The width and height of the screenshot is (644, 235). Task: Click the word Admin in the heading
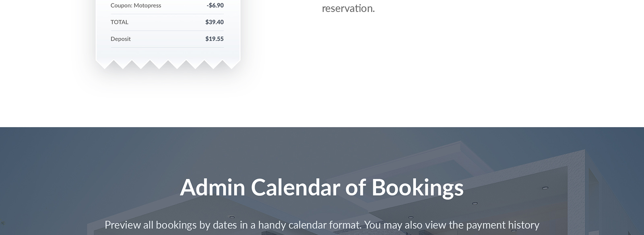click(x=213, y=188)
